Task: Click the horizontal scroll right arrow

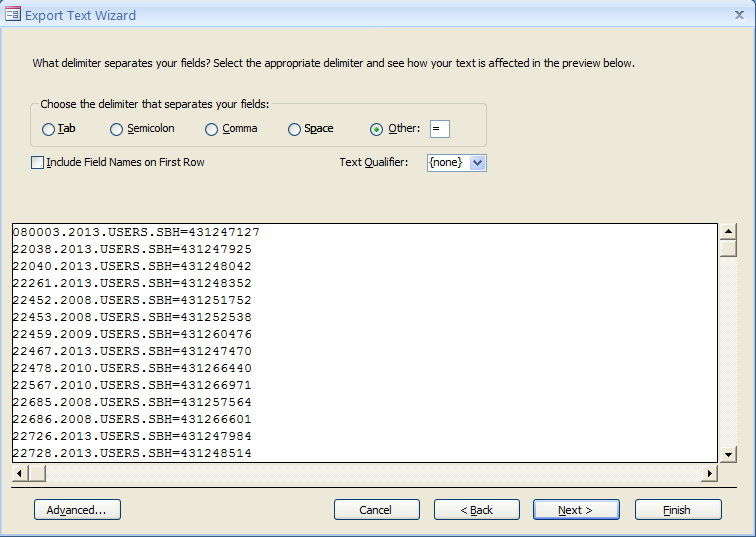Action: [709, 473]
